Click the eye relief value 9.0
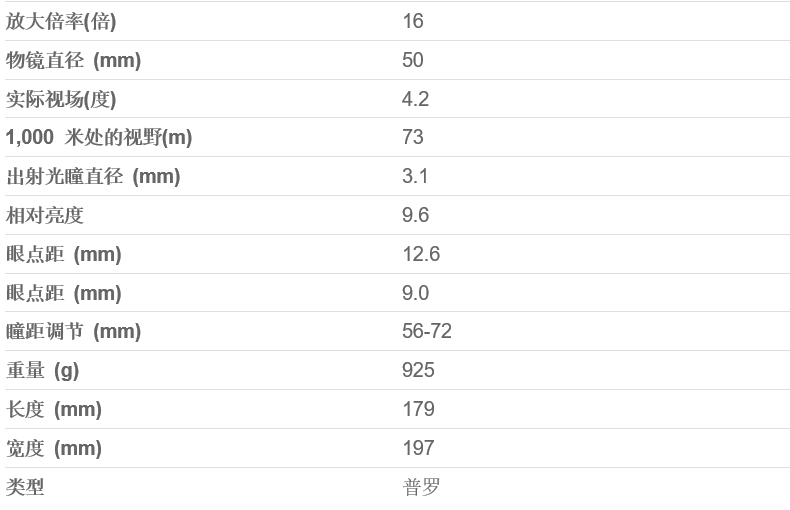This screenshot has width=790, height=510. click(x=415, y=293)
